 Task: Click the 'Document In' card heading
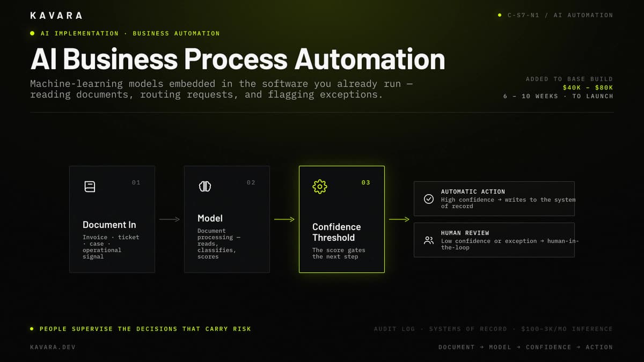click(109, 225)
